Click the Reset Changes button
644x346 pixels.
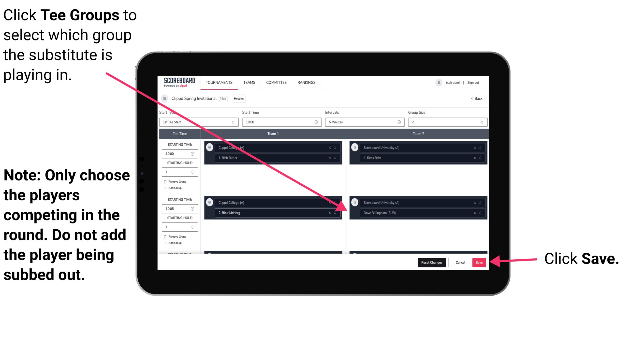click(431, 262)
